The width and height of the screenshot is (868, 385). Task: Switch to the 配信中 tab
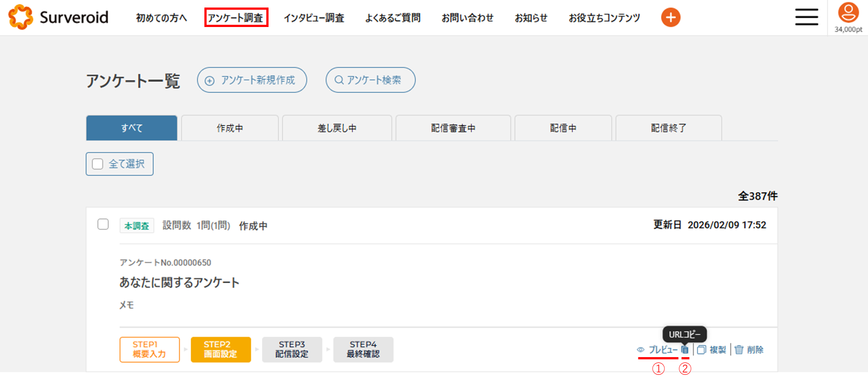(x=563, y=128)
